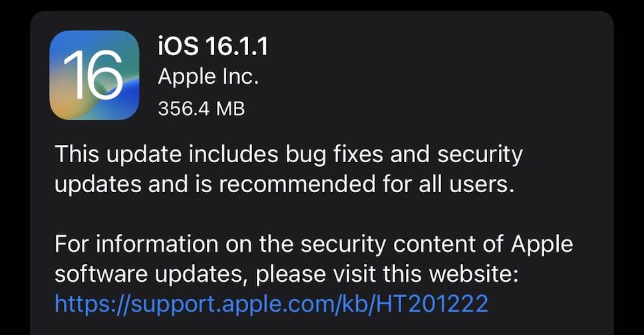Click the word 'security' before 'content'
644x335 pixels.
point(343,246)
